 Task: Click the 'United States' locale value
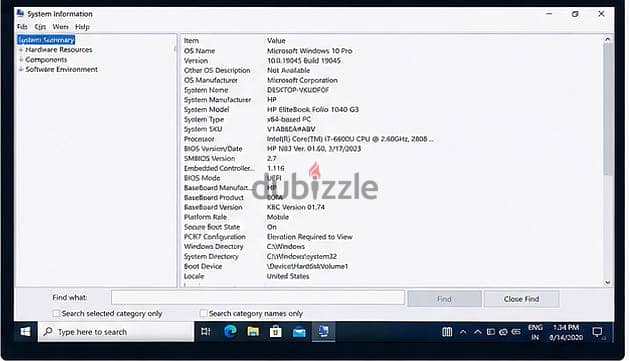[x=288, y=276]
